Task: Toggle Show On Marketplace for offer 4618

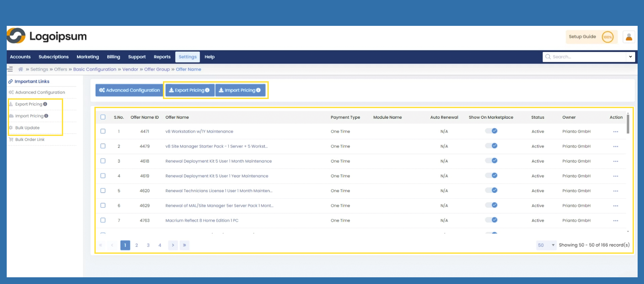Action: [491, 161]
